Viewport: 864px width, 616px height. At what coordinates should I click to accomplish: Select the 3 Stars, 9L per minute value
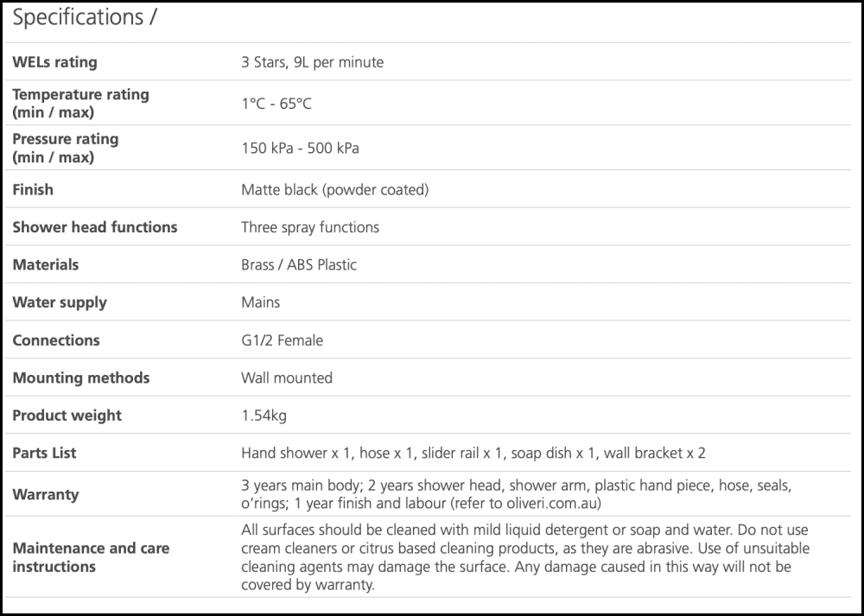(312, 62)
